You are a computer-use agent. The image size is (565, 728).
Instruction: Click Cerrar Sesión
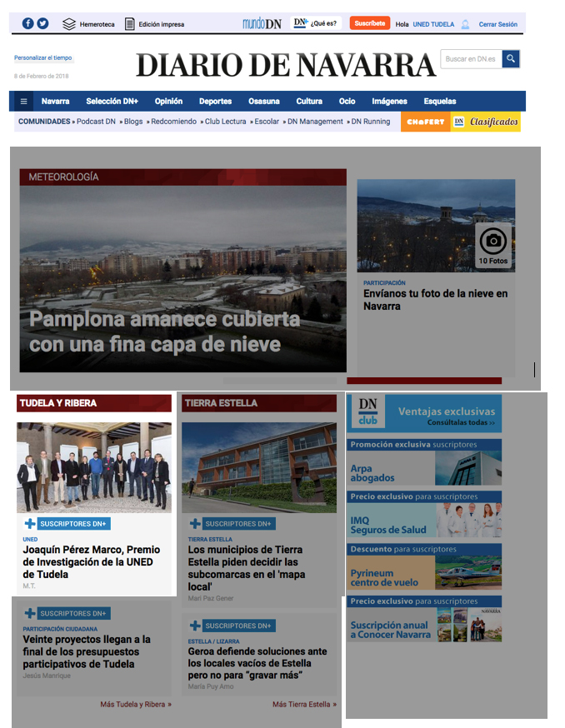(x=498, y=25)
